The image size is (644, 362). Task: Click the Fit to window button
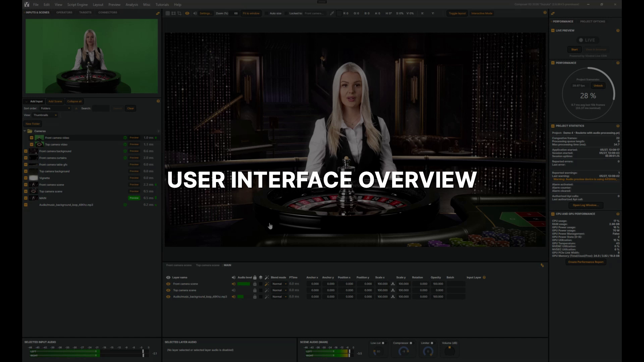251,13
